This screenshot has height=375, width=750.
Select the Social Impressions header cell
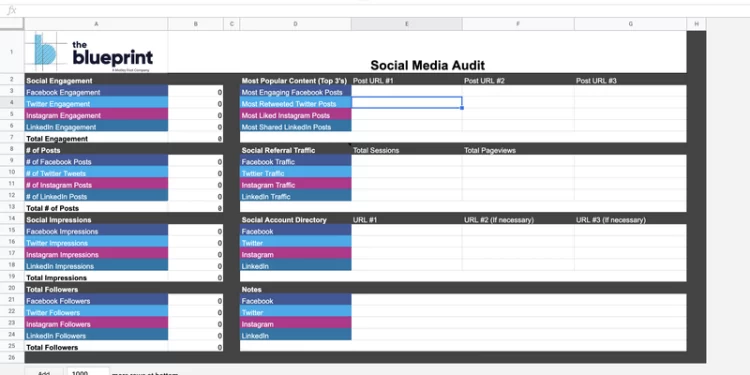click(96, 220)
